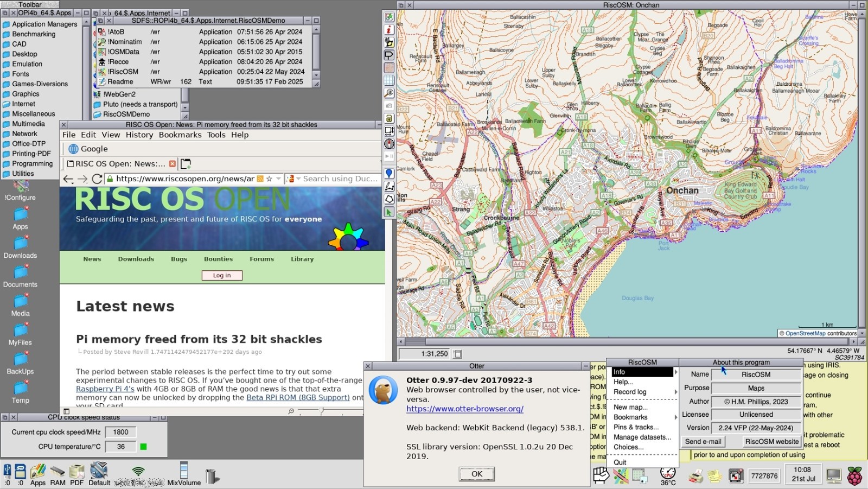The width and height of the screenshot is (868, 489).
Task: Click the reload icon in Otter
Action: pos(97,179)
